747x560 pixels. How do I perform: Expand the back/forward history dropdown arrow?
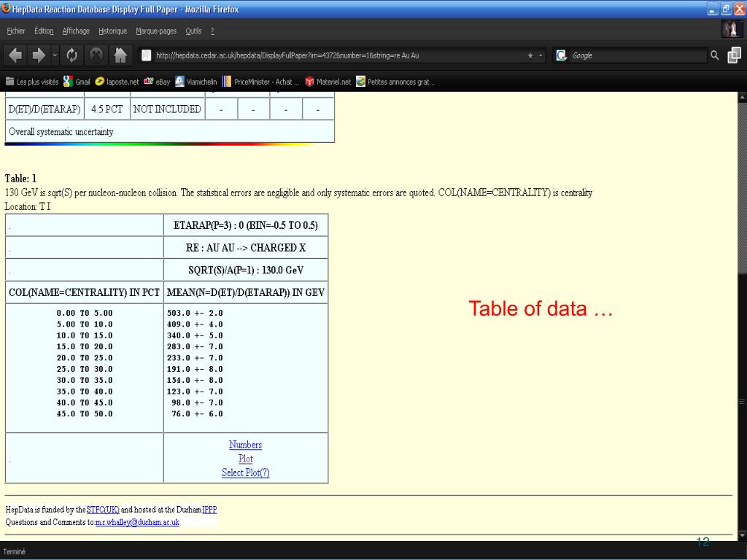55,55
